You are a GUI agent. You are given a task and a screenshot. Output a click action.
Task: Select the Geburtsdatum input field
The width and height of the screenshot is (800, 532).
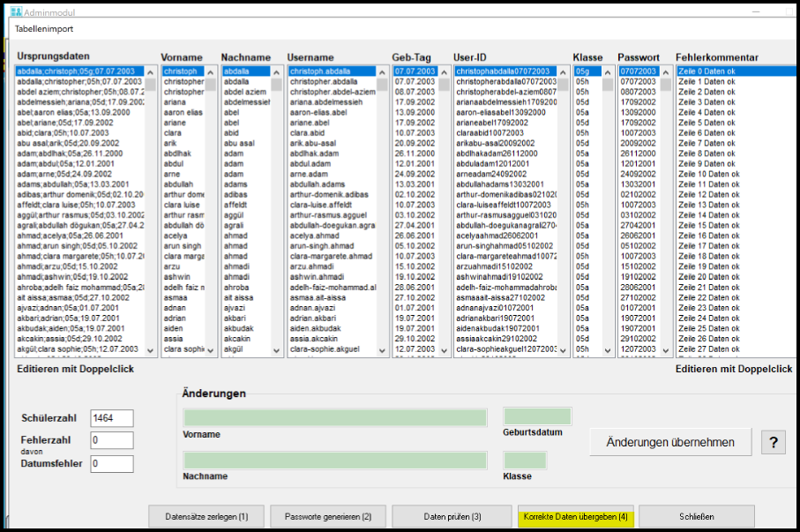[537, 416]
